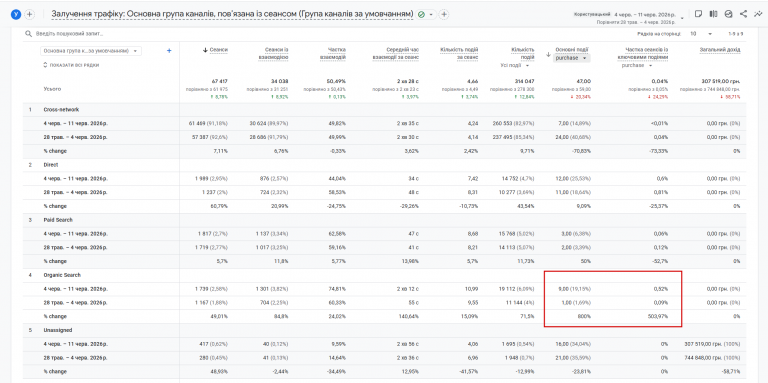Viewport: 768px width, 383px height.
Task: Click total event count 314 047
Action: pos(524,81)
